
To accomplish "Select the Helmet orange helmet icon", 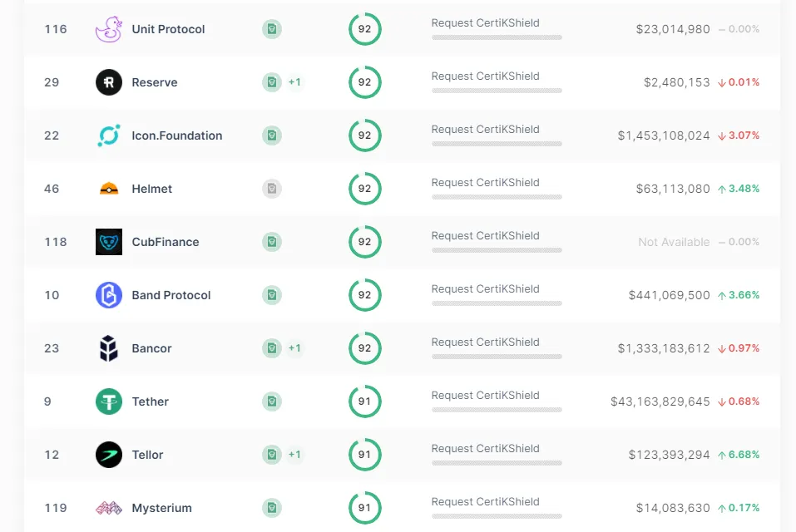I will 109,189.
